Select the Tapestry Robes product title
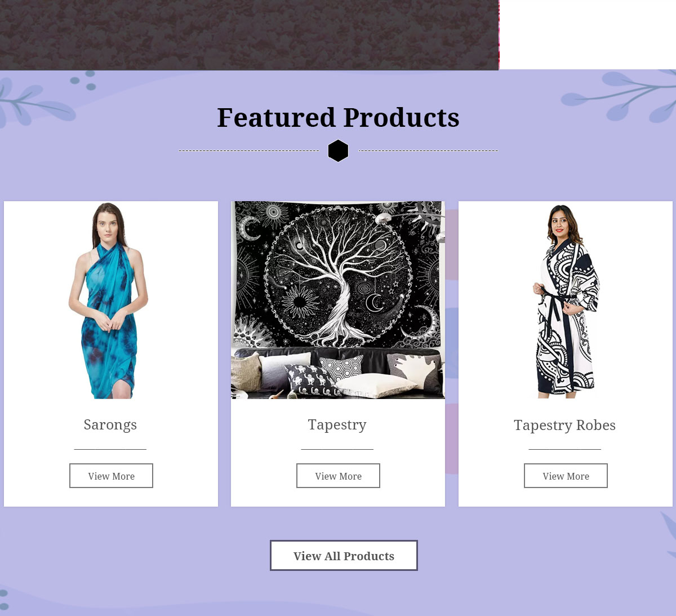This screenshot has height=616, width=676. point(564,425)
